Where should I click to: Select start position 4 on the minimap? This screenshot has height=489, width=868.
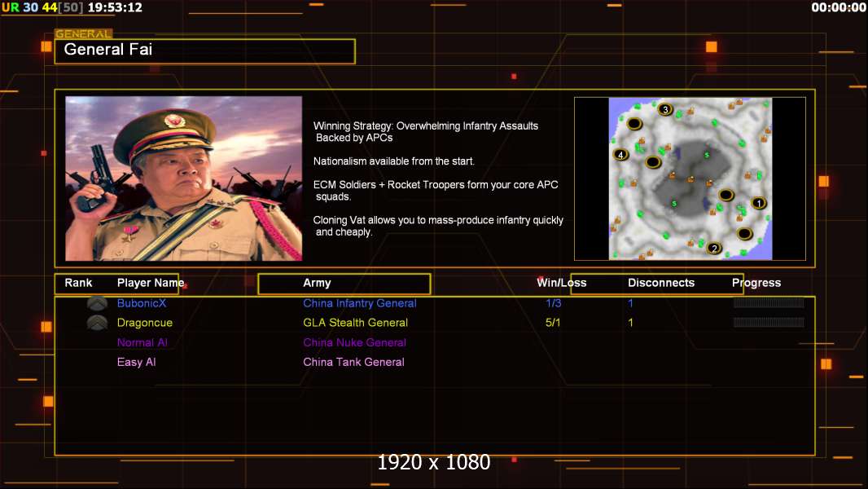pyautogui.click(x=620, y=155)
